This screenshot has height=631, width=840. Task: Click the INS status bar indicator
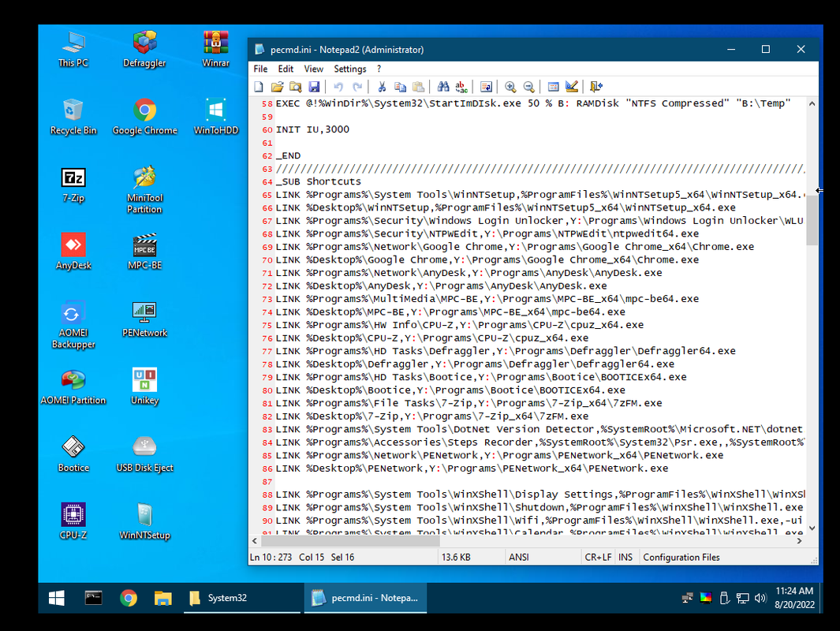625,557
